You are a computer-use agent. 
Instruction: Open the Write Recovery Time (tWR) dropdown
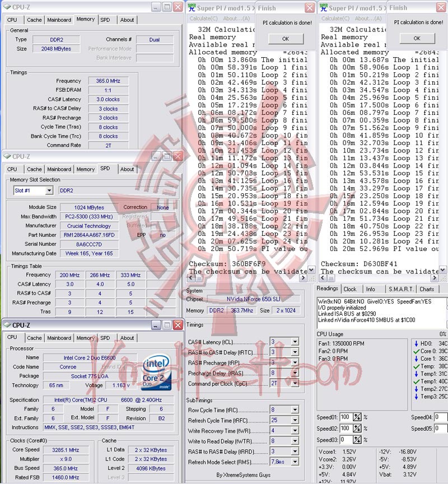[x=295, y=431]
